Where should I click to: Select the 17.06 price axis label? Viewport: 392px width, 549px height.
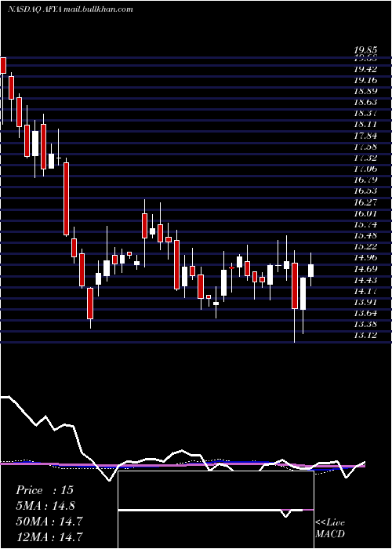pos(366,169)
